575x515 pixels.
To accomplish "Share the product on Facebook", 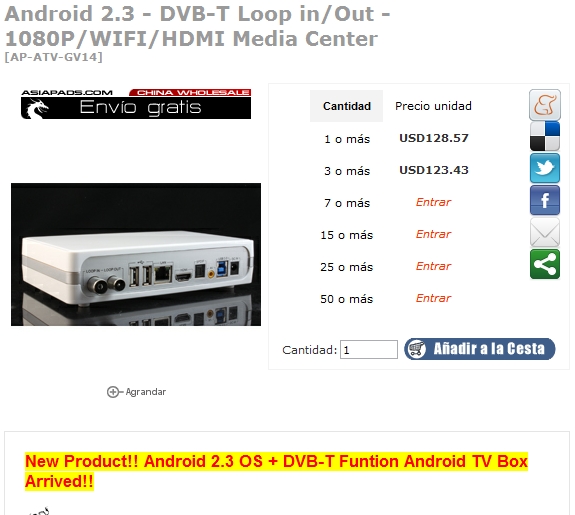I will (545, 200).
